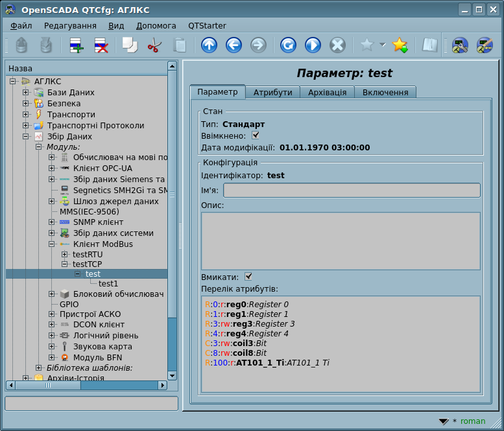Click the add item toolbar icon
This screenshot has width=504, height=431.
coord(77,45)
